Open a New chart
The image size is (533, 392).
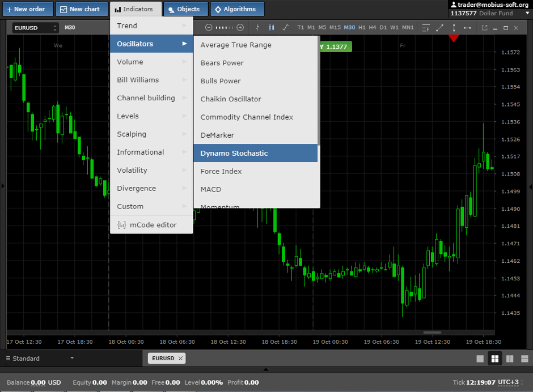(82, 9)
